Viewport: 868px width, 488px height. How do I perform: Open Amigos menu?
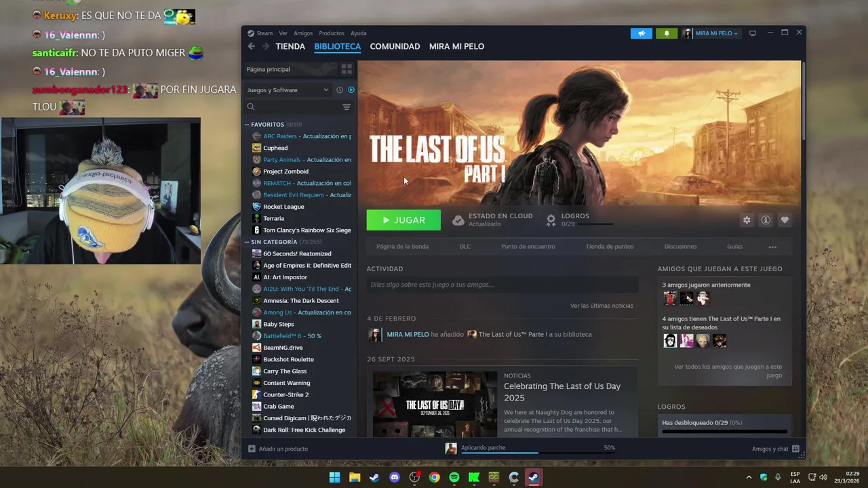coord(303,33)
